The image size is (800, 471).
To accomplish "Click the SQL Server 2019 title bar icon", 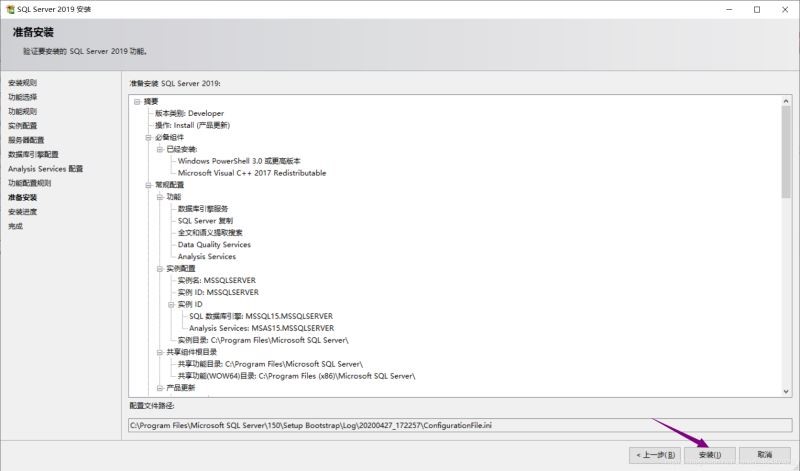I will [x=9, y=9].
